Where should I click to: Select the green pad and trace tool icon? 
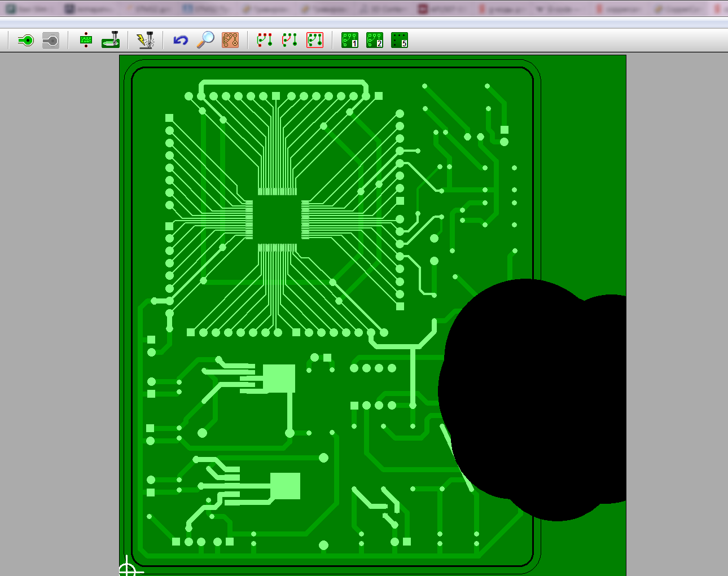(26, 40)
